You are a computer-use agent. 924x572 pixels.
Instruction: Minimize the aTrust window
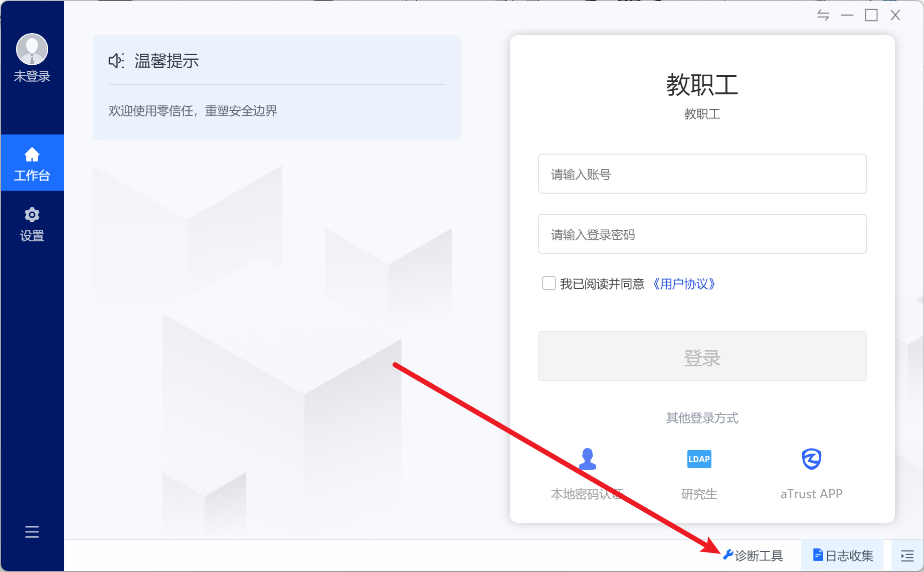[847, 16]
